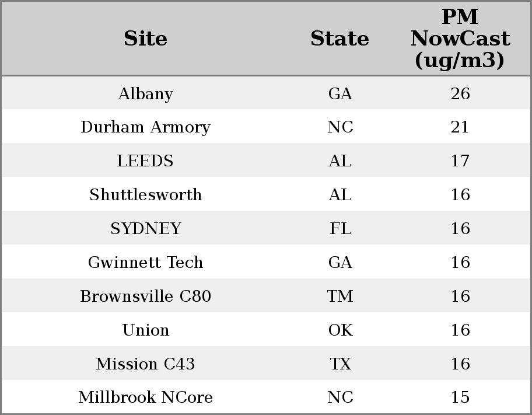The width and height of the screenshot is (532, 415).
Task: Click the PM NowCast column header
Action: (460, 39)
